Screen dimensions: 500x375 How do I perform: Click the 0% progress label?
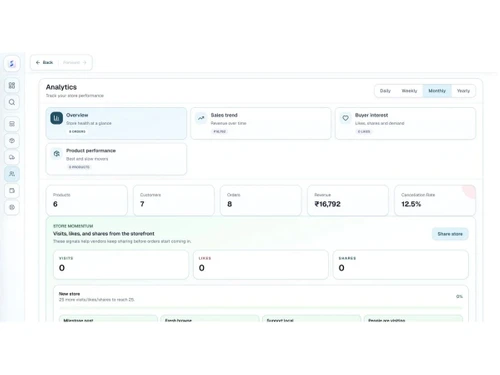click(x=459, y=296)
